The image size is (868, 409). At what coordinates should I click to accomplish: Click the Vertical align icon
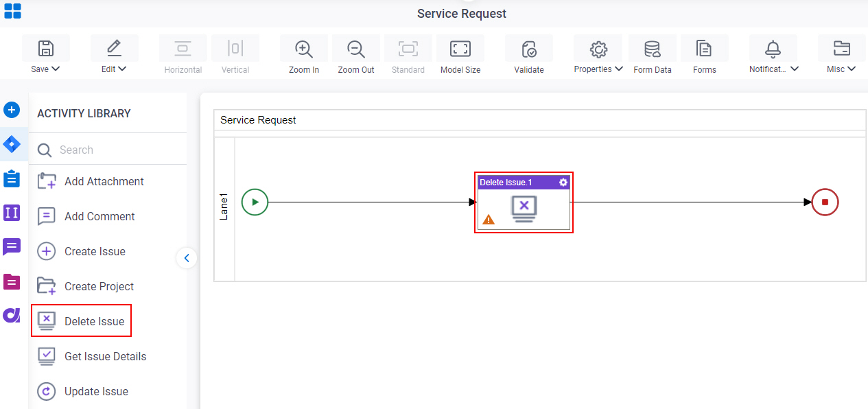pos(235,49)
